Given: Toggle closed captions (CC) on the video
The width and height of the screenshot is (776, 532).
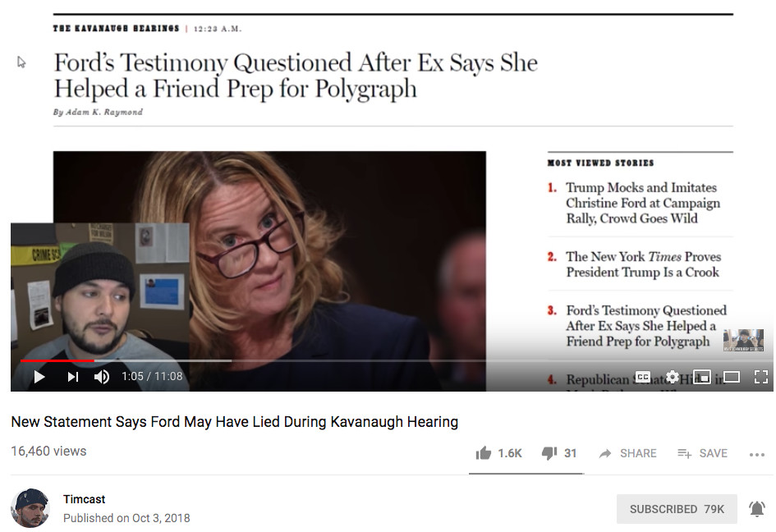Looking at the screenshot, I should pyautogui.click(x=643, y=377).
